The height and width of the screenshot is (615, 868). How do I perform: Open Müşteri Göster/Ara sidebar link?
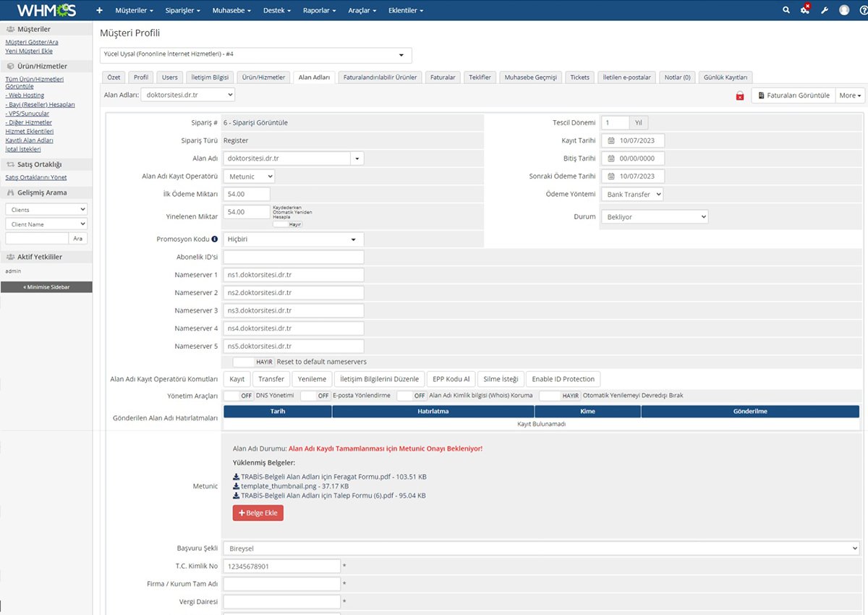32,42
